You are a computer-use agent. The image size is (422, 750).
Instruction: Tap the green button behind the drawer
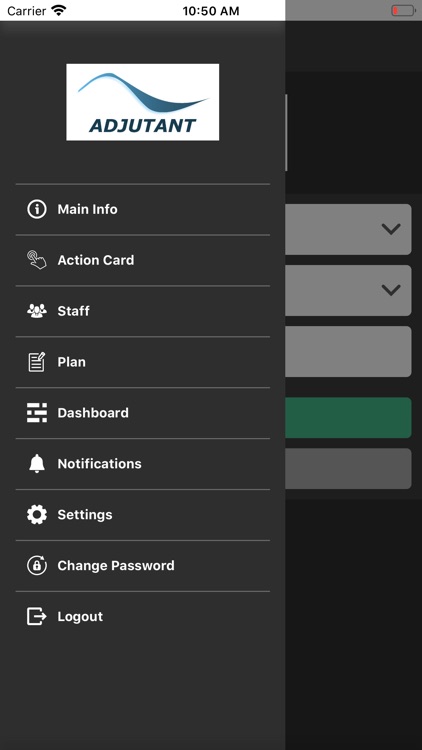[x=348, y=418]
